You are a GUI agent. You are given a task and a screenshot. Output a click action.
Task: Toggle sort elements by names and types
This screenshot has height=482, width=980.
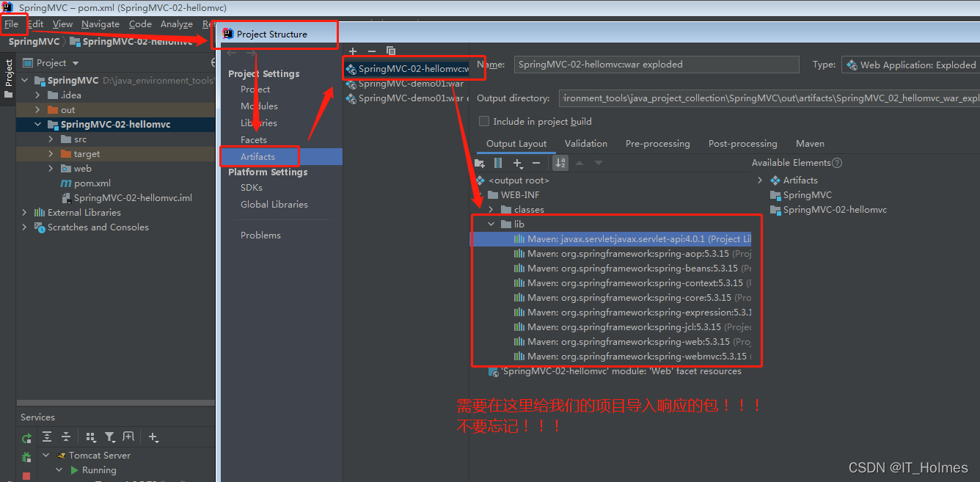tap(560, 163)
